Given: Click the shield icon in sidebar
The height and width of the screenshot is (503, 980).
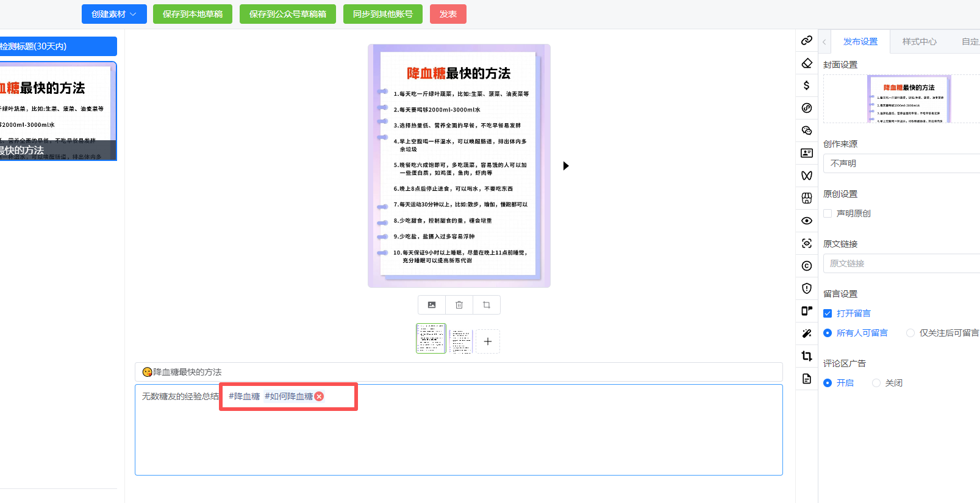Looking at the screenshot, I should pos(806,288).
